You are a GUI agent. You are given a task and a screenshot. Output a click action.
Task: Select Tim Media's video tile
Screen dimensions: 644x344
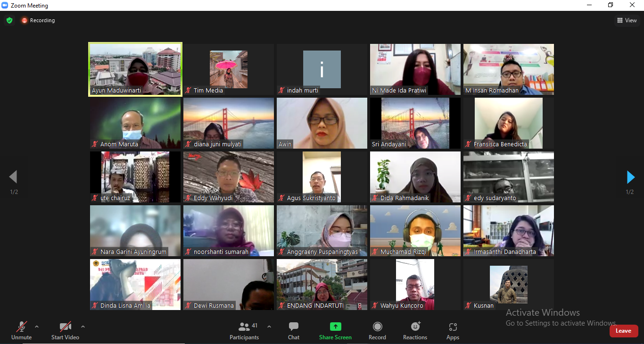coord(229,69)
